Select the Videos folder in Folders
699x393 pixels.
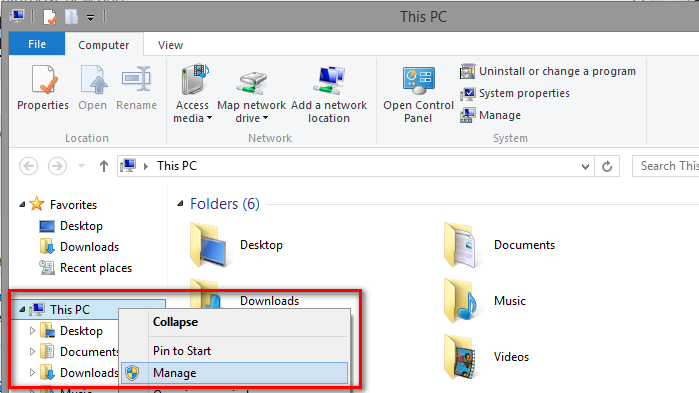[487, 357]
